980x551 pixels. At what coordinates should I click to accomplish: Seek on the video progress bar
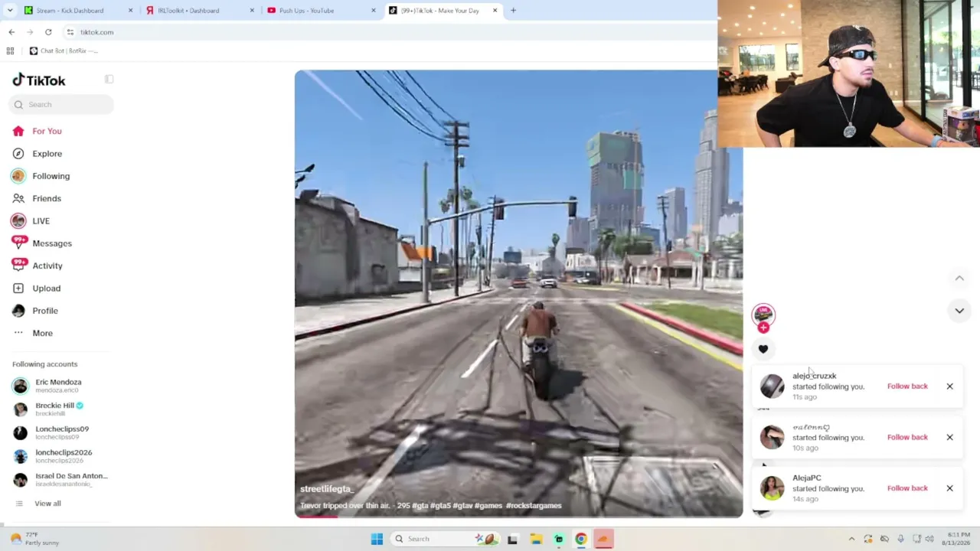tap(518, 516)
